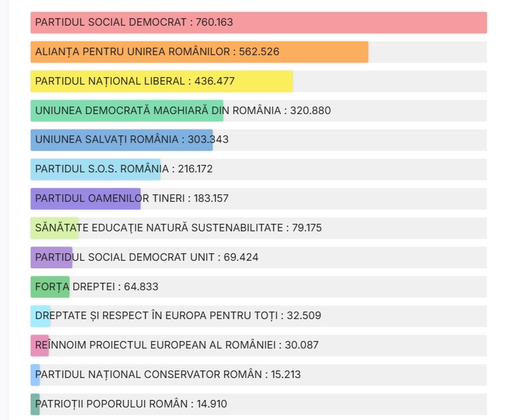Viewport: 505px width, 420px height.
Task: Select the teal Patrioții Poporului Român segment
Action: coord(35,404)
